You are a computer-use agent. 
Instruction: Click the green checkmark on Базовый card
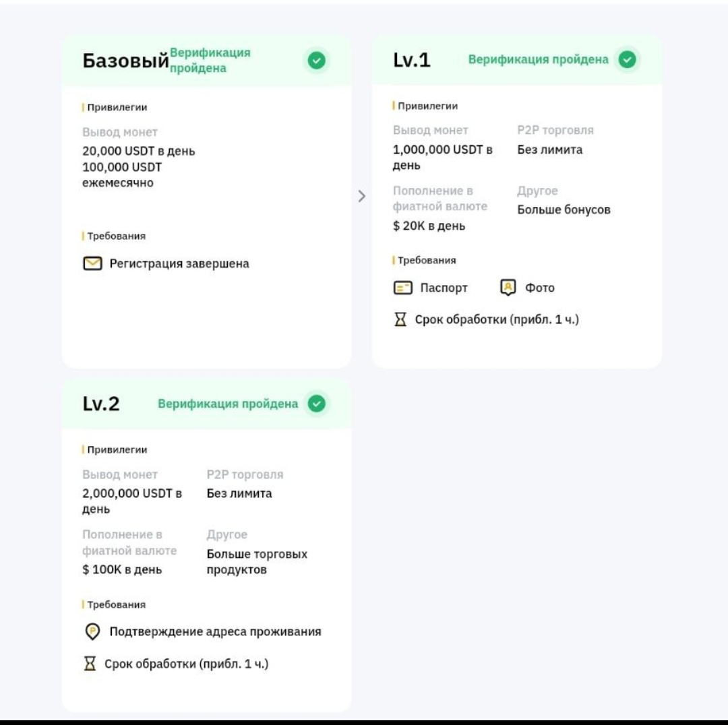tap(316, 61)
